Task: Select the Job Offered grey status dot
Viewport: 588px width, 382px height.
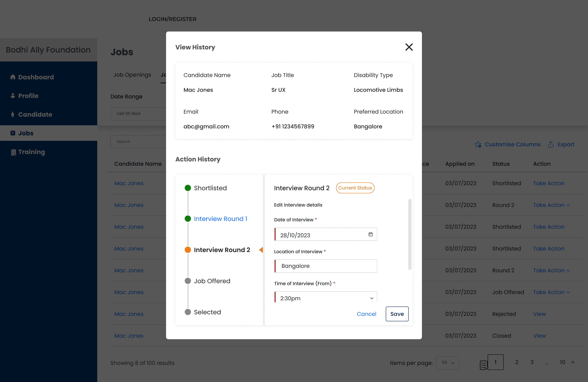Action: (188, 281)
